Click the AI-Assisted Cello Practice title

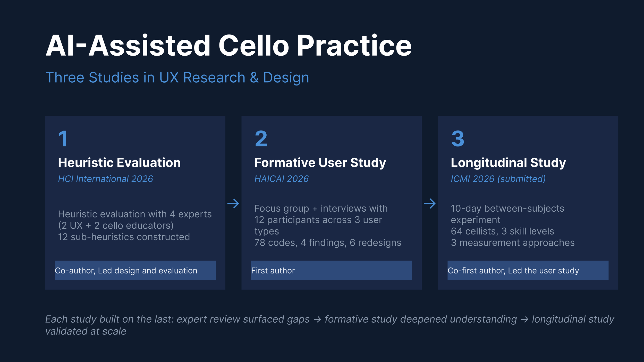point(229,45)
